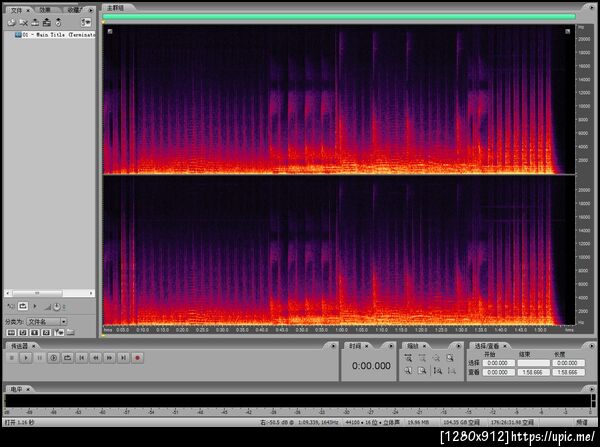600x447 pixels.
Task: Toggle show audio files filter button
Action: (11, 333)
